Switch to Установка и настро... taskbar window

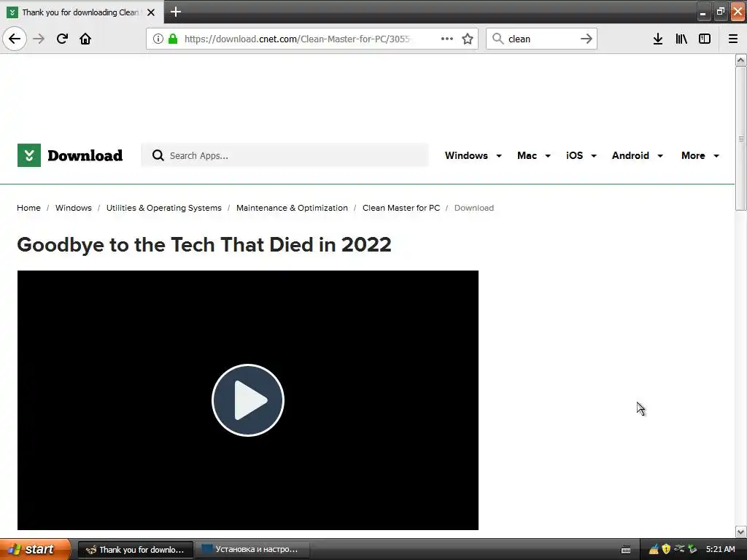click(x=254, y=550)
